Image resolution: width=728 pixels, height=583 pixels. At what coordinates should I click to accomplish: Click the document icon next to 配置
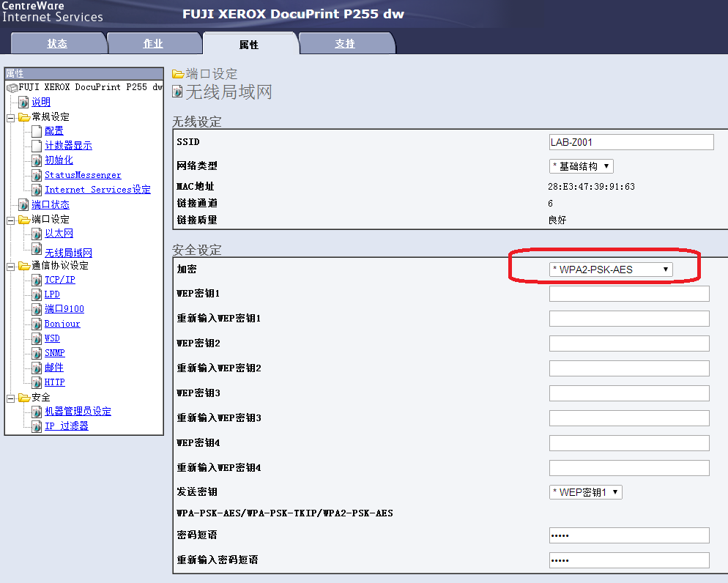coord(37,131)
